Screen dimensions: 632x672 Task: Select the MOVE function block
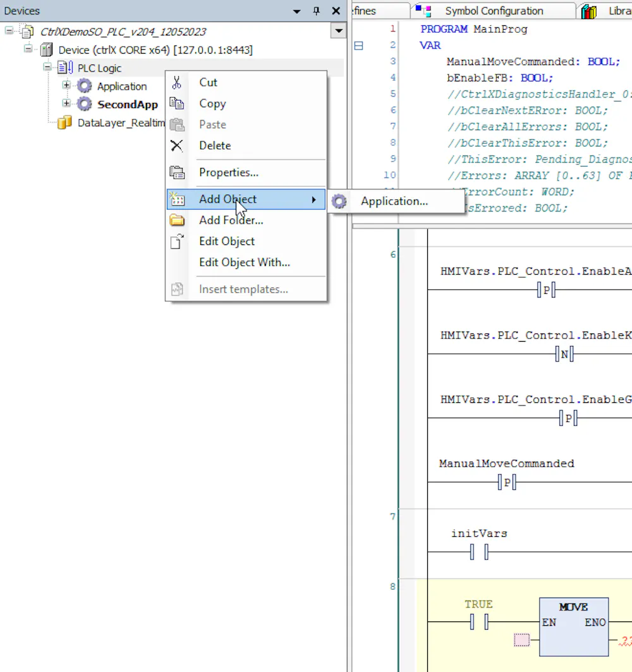[x=574, y=627]
